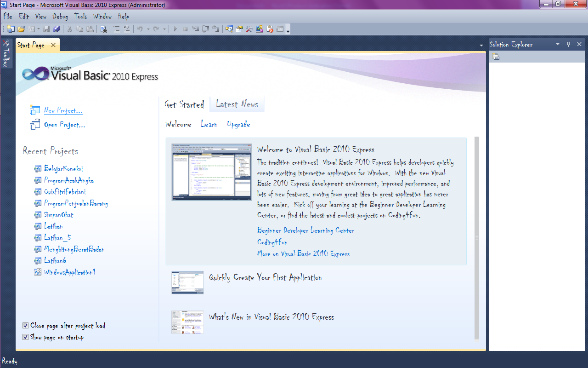Create a new project using the toolbar icon
This screenshot has height=368, width=588.
click(x=11, y=29)
